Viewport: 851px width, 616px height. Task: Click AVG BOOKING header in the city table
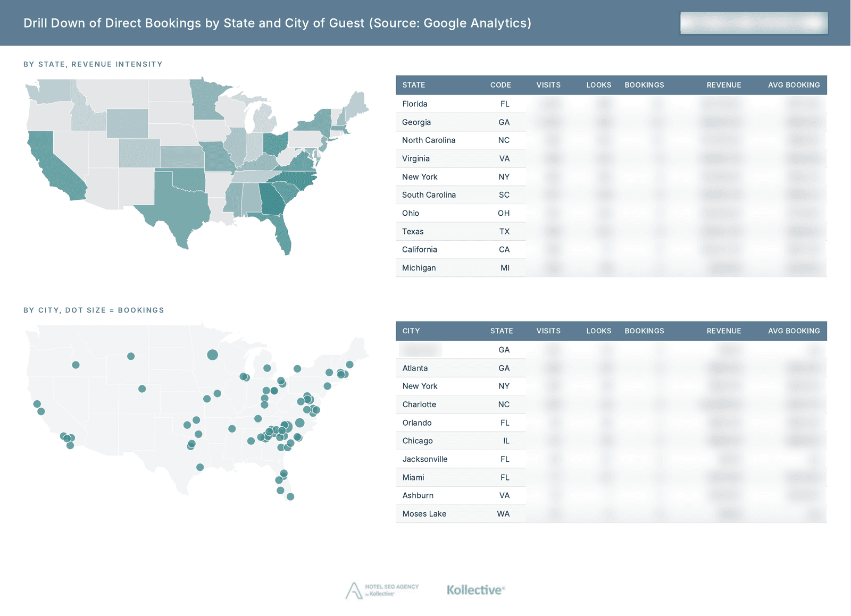[x=794, y=331]
